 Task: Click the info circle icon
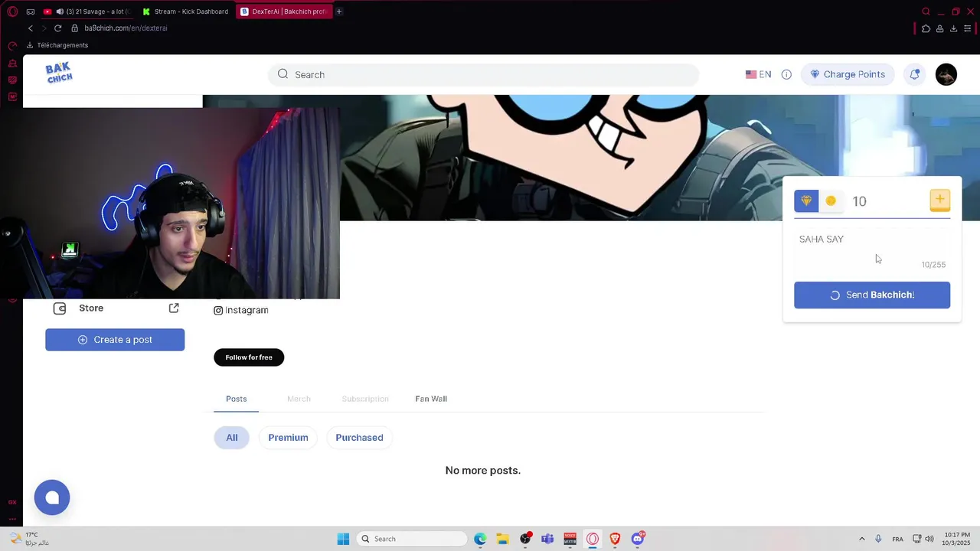[786, 74]
